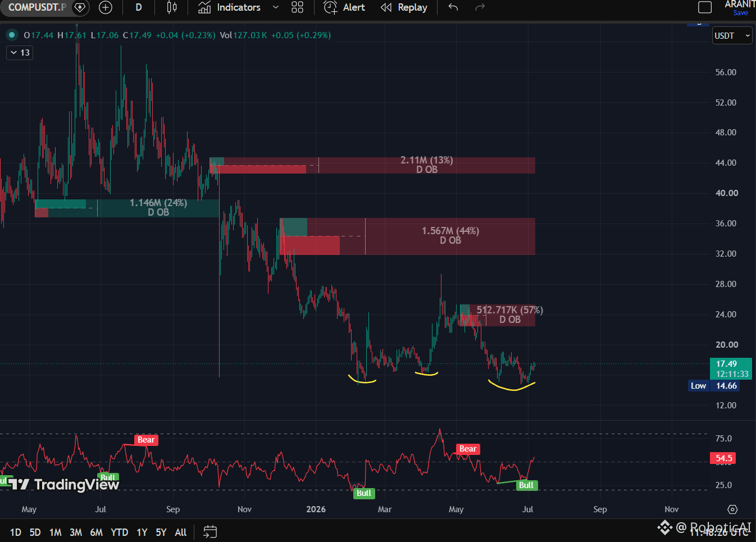This screenshot has width=756, height=542.
Task: Click the 54.5 RSI value label
Action: (x=724, y=458)
